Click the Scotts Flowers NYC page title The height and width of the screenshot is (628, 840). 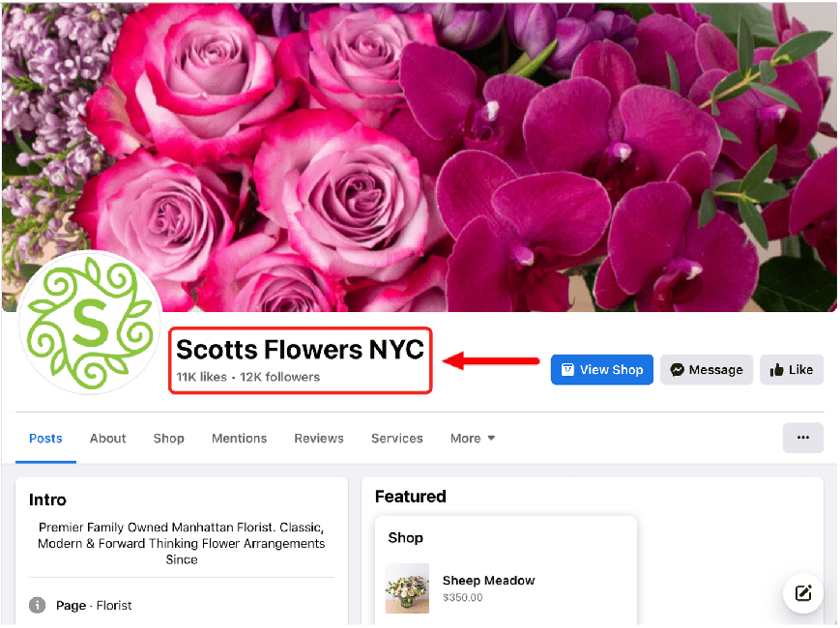pos(300,350)
